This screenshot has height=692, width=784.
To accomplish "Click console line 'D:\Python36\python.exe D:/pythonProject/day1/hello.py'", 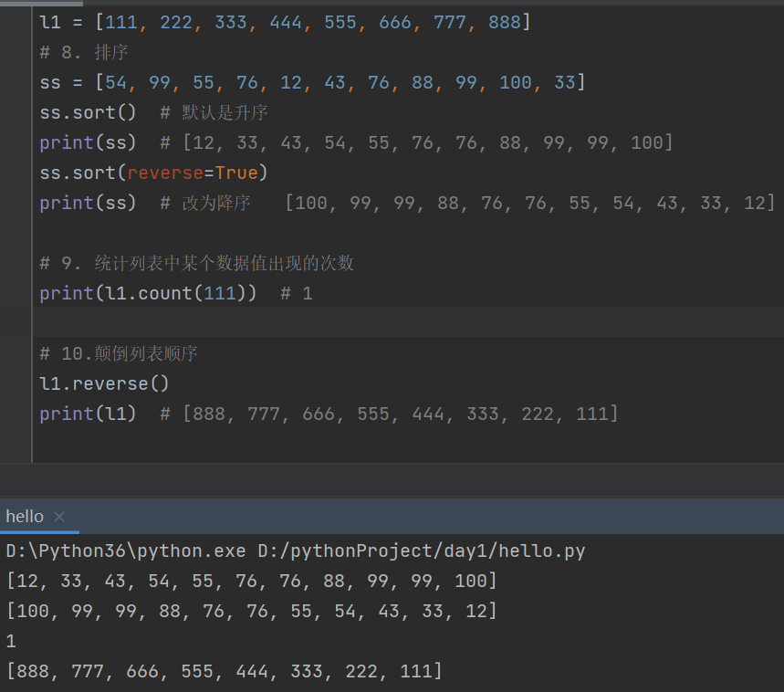I will (x=296, y=551).
